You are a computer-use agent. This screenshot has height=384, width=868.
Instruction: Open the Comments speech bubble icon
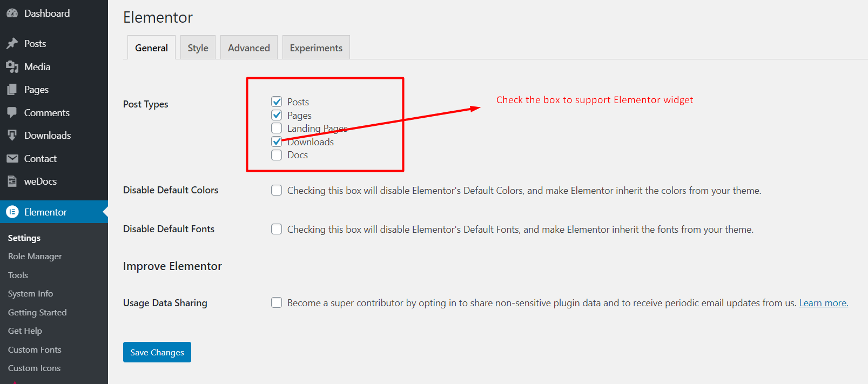[x=11, y=112]
